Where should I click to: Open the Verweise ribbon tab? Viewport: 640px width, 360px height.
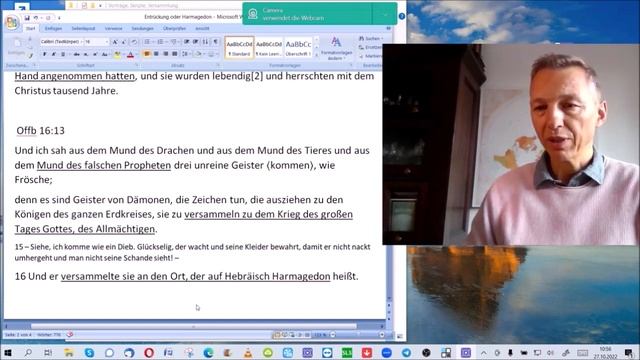[x=113, y=29]
